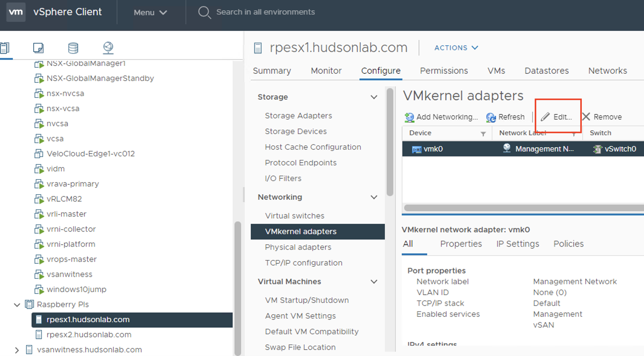Open the Storage inventory view icon

(73, 48)
